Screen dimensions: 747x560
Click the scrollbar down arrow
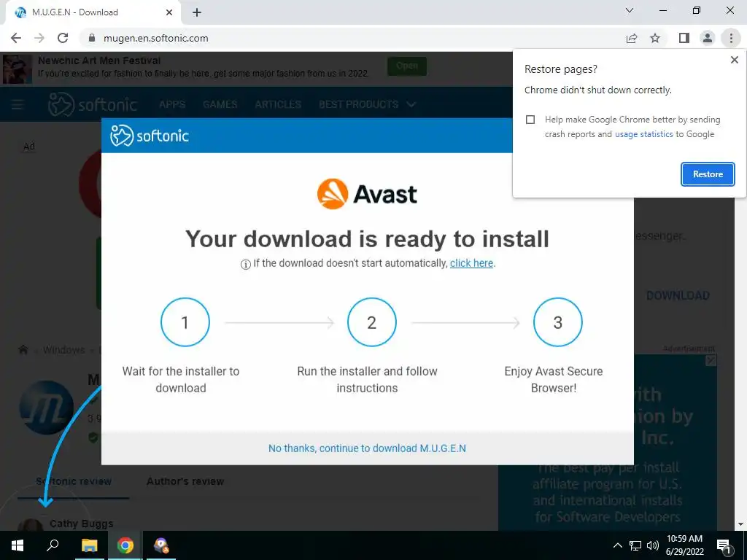[x=740, y=525]
